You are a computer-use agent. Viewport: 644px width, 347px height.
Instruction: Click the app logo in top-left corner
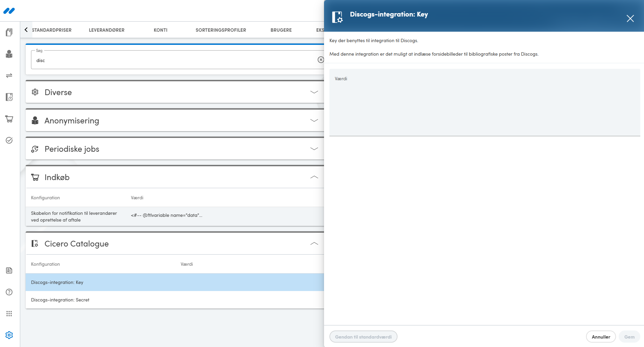9,11
